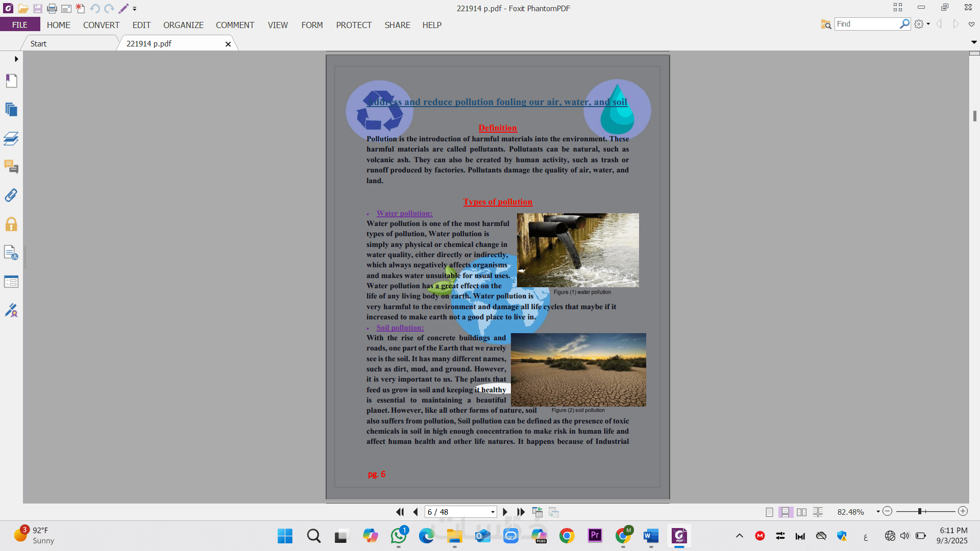
Task: Open the Layers panel icon
Action: 11,138
